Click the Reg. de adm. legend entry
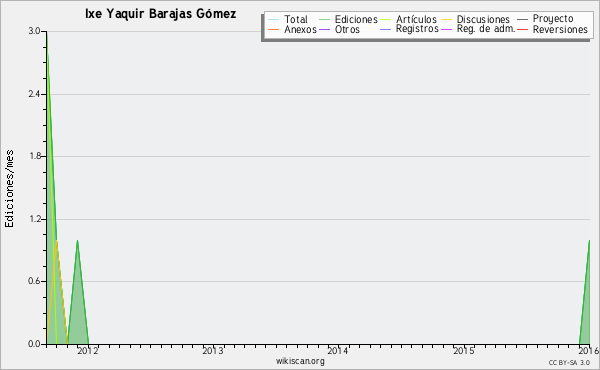 coord(478,29)
